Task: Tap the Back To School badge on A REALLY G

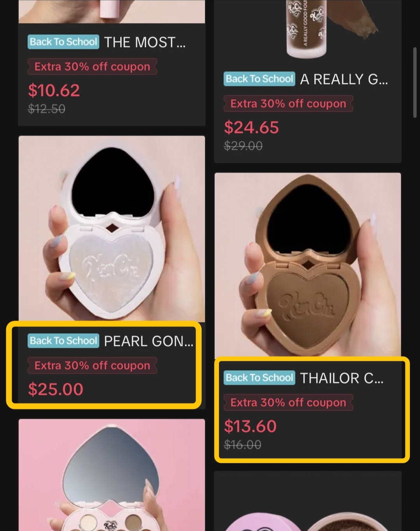Action: 259,79
